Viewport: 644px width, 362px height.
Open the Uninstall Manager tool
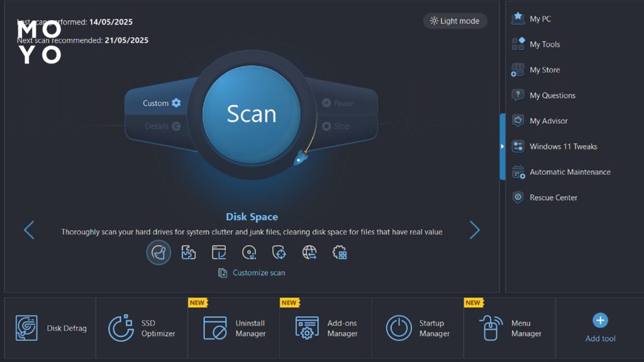click(234, 328)
